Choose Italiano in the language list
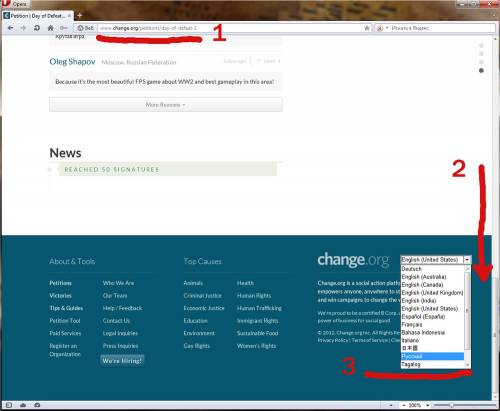This screenshot has width=500, height=411. pos(433,340)
